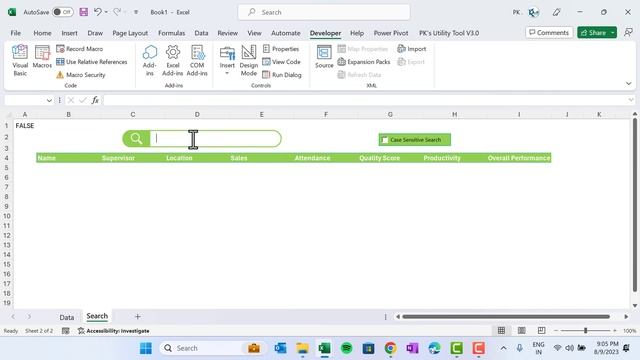Click XML Import
The height and width of the screenshot is (360, 640).
click(412, 49)
